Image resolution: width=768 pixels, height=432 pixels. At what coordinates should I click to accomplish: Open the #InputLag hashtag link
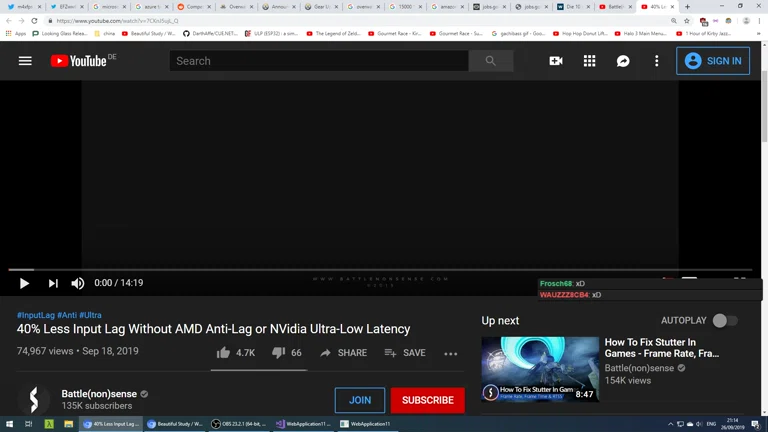(36, 315)
